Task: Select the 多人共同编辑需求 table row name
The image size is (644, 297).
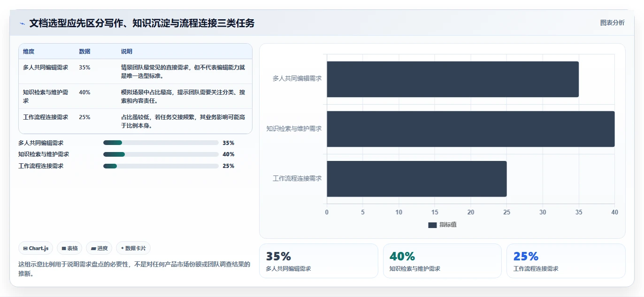Action: coord(46,68)
